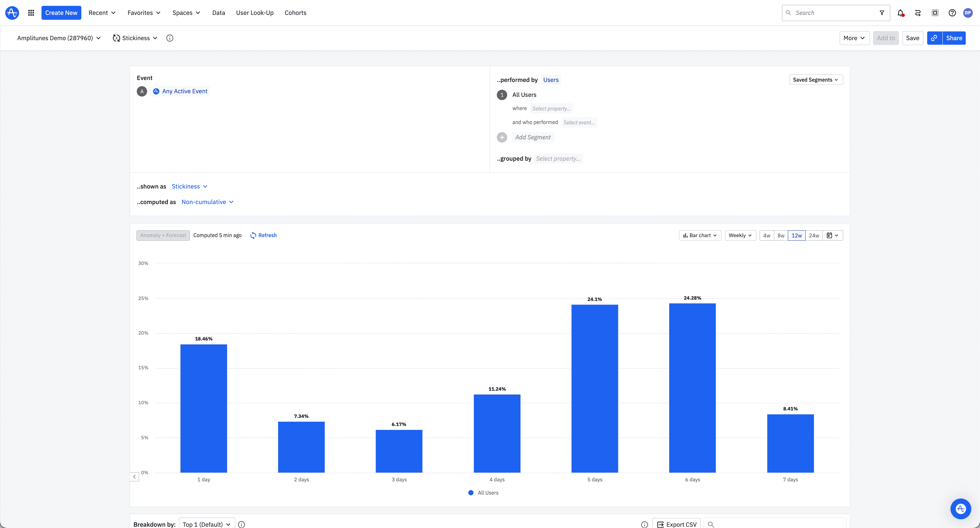Screen dimensions: 980x528
Task: Select the 4w time range
Action: pyautogui.click(x=766, y=235)
